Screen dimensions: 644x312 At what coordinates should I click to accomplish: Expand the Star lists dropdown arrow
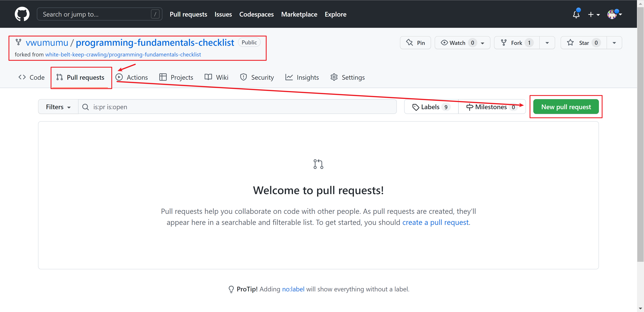tap(614, 43)
